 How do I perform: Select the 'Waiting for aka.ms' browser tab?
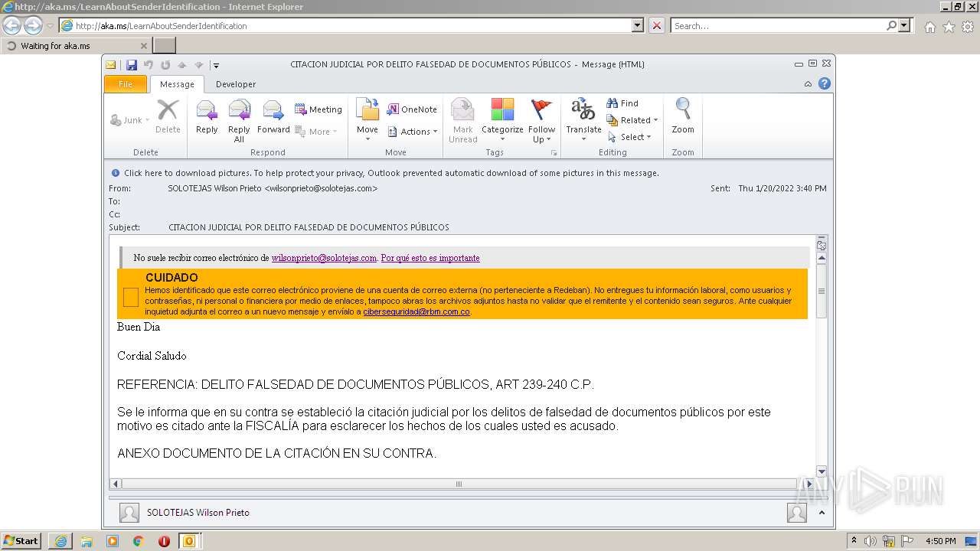(x=77, y=46)
